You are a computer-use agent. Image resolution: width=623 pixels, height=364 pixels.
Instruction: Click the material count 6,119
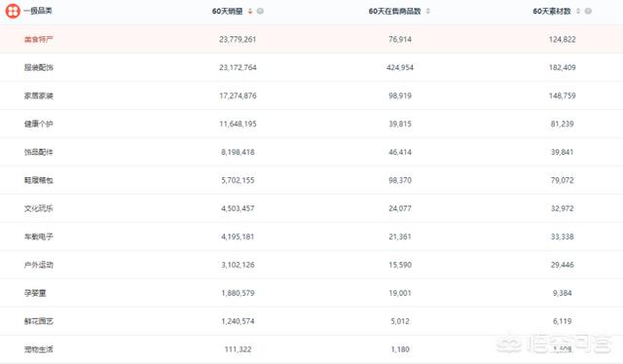[x=563, y=321]
